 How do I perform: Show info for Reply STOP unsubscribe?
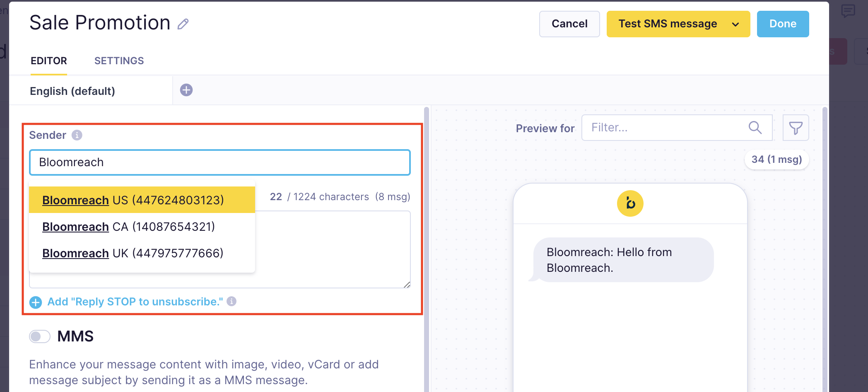click(231, 301)
